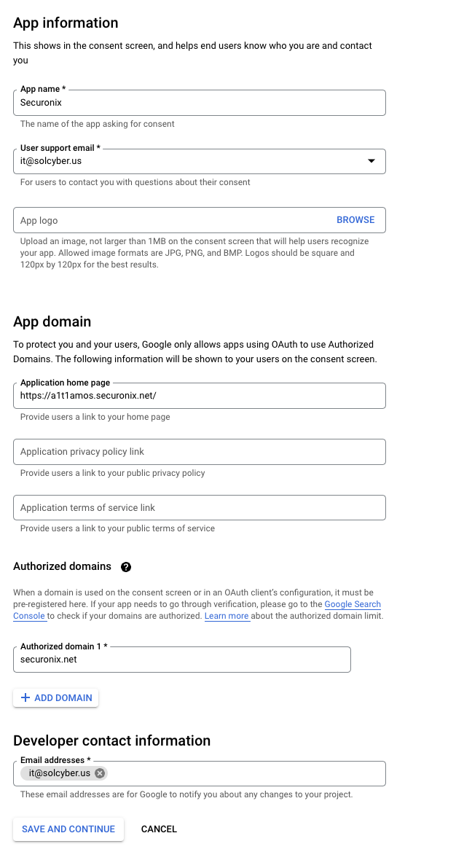Image resolution: width=472 pixels, height=868 pixels.
Task: Browse for an App logo file
Action: click(x=355, y=220)
